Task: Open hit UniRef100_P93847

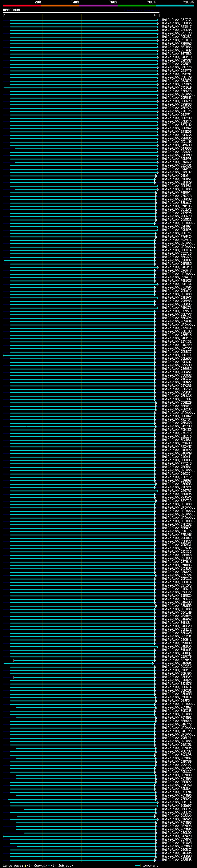Action: (x=177, y=26)
